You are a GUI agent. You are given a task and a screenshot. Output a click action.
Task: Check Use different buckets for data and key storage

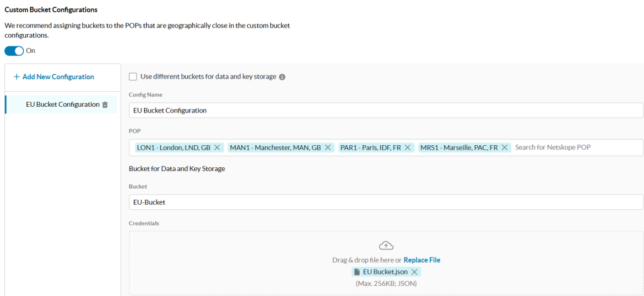point(133,77)
